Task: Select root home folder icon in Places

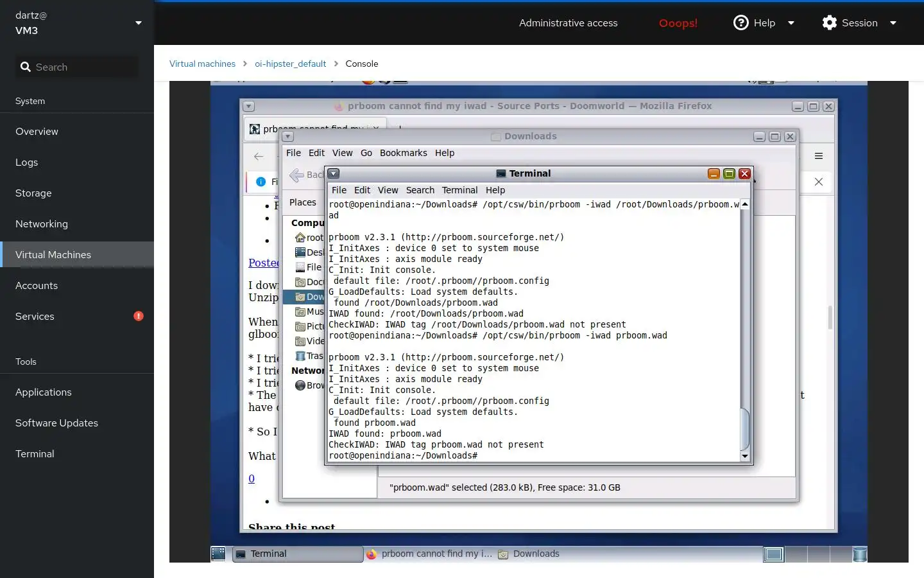Action: 300,238
